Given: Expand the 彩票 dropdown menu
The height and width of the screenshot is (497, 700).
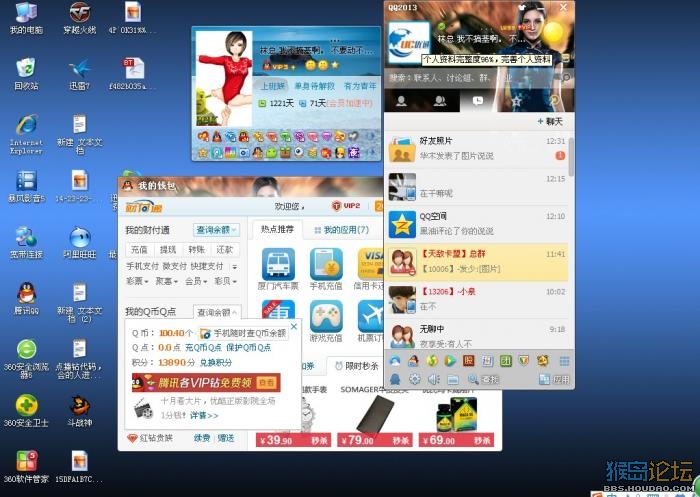Looking at the screenshot, I should 137,281.
